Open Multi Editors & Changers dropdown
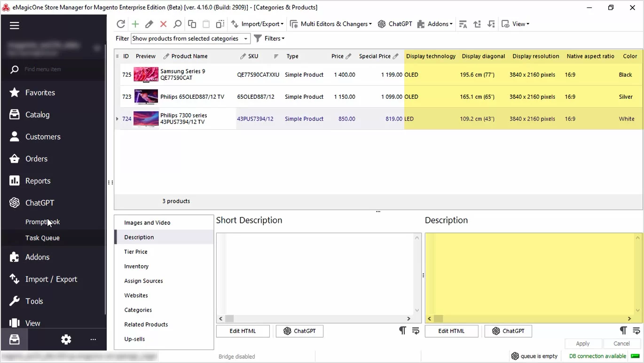The width and height of the screenshot is (644, 363). click(x=331, y=24)
